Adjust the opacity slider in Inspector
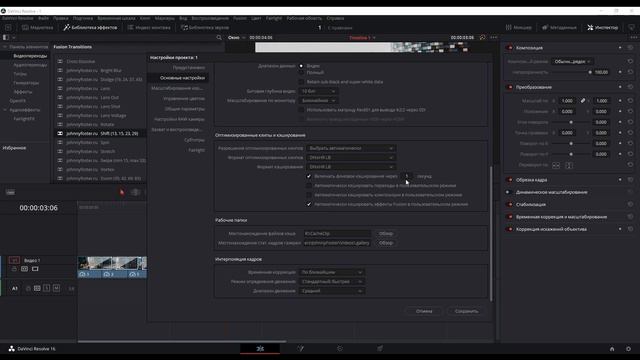Image resolution: width=640 pixels, height=360 pixels. click(x=571, y=72)
